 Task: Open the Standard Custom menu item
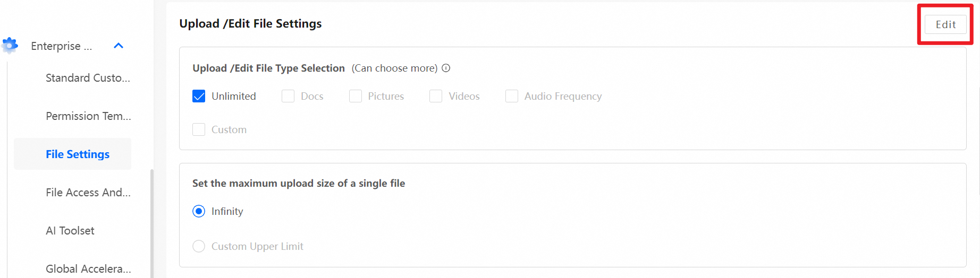point(88,78)
